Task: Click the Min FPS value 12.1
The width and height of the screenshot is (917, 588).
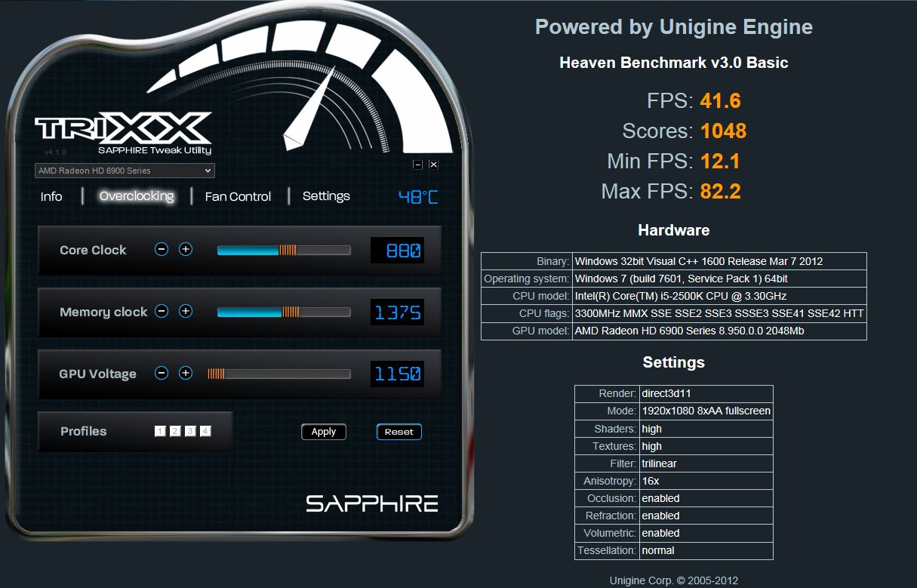Action: click(720, 162)
